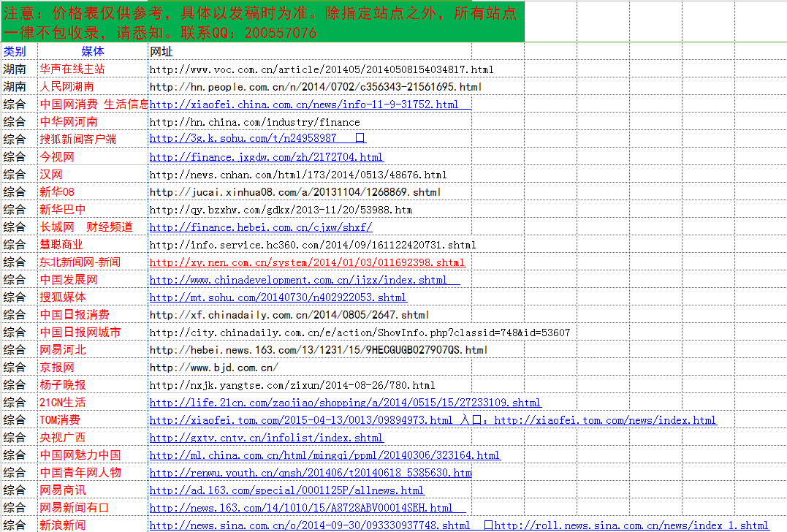Select the 汉网 cell
This screenshot has width=787, height=532.
click(93, 174)
